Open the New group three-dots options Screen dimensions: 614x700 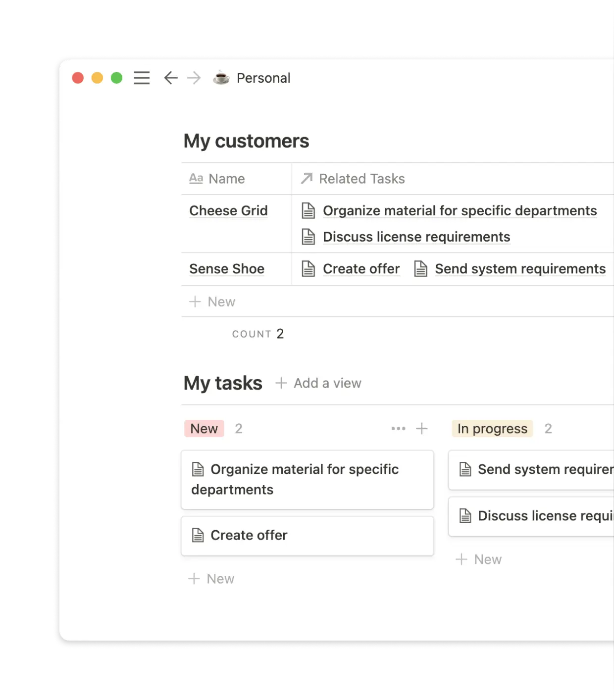pyautogui.click(x=398, y=429)
